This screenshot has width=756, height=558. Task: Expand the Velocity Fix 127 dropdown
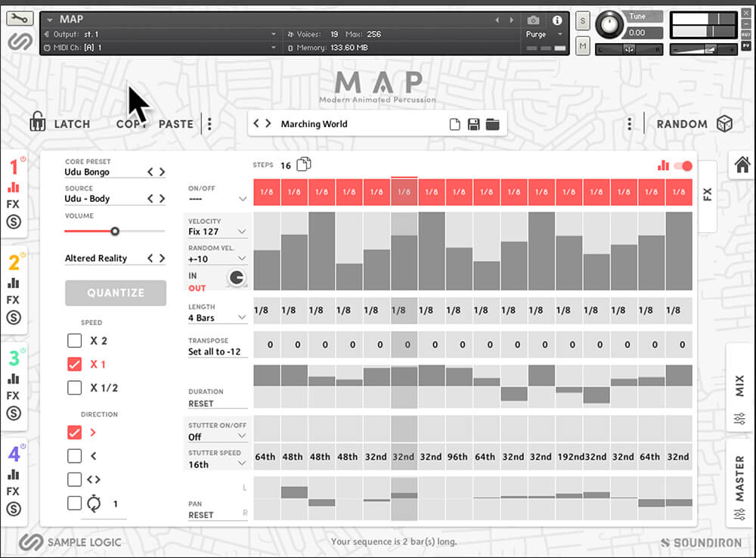pos(218,232)
